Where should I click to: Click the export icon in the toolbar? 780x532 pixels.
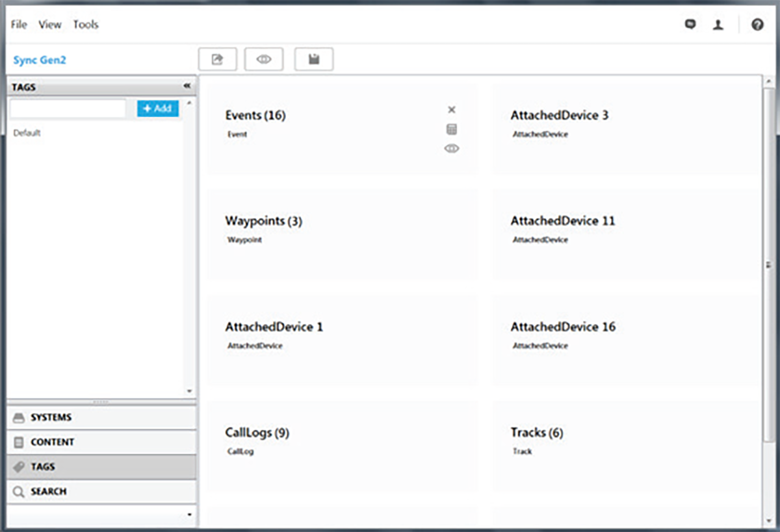217,59
